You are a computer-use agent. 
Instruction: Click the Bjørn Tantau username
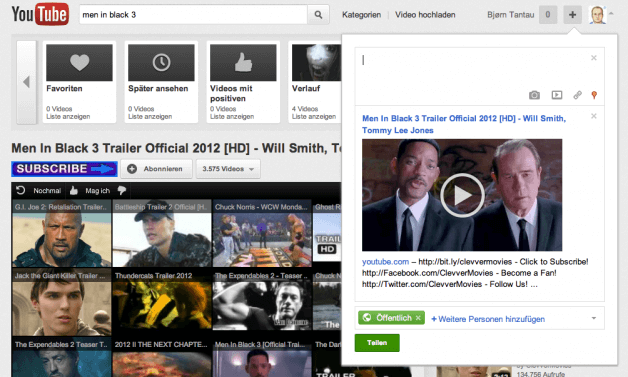(511, 15)
